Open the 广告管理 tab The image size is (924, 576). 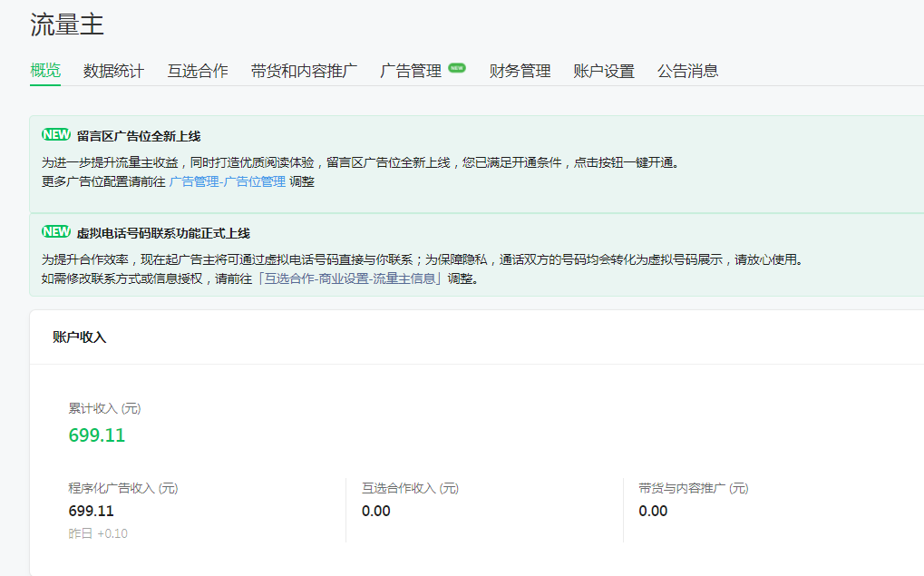[x=411, y=71]
